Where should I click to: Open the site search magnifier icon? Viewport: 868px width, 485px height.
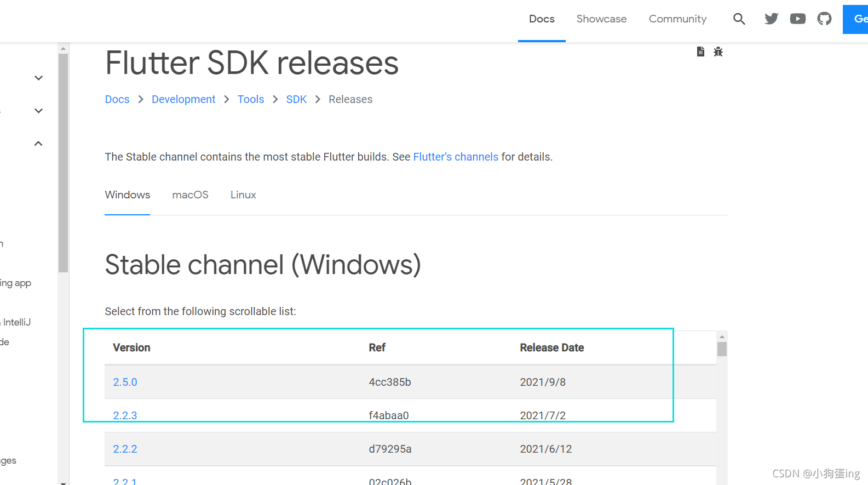[x=739, y=19]
